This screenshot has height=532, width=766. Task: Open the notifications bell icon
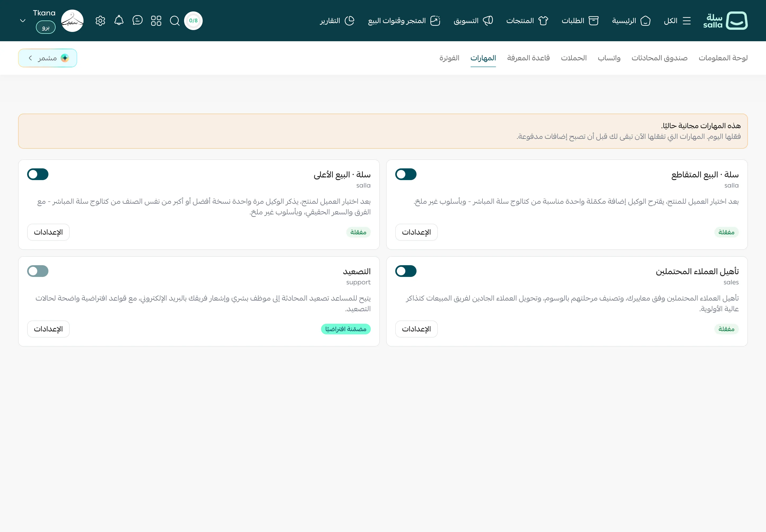tap(119, 21)
